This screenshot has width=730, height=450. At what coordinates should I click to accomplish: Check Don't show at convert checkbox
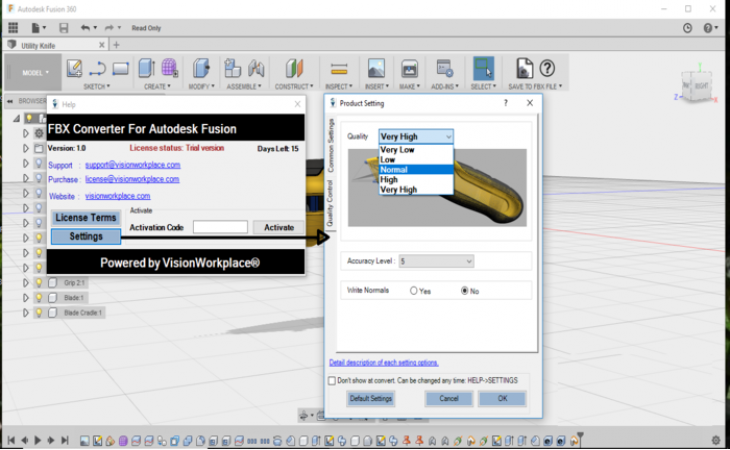coord(331,381)
